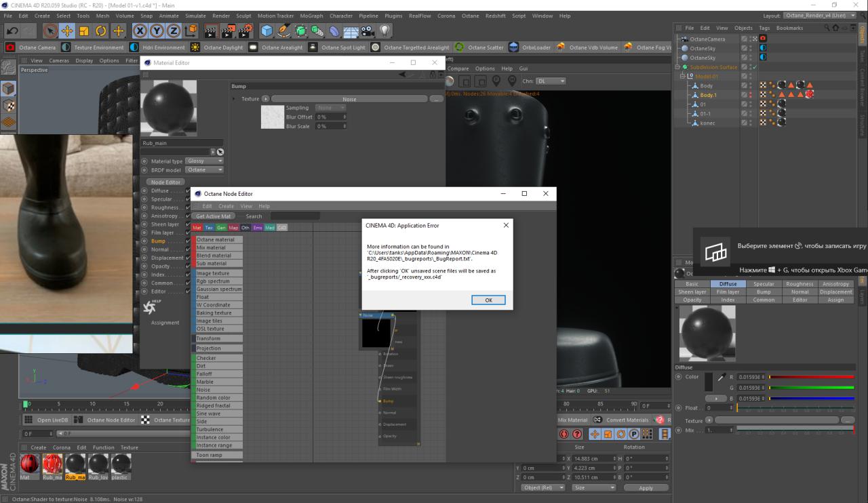The width and height of the screenshot is (868, 503).
Task: Switch the coordinate system cube icon
Action: 190,31
